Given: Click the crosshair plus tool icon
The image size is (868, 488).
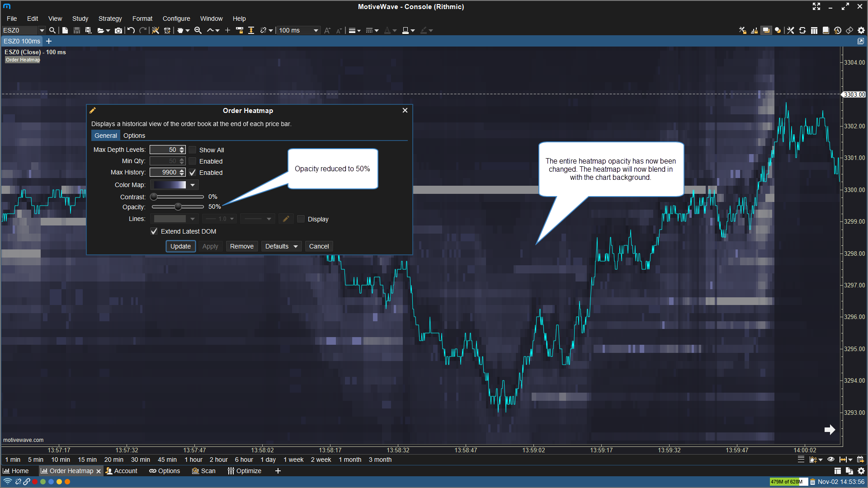Looking at the screenshot, I should [x=227, y=30].
